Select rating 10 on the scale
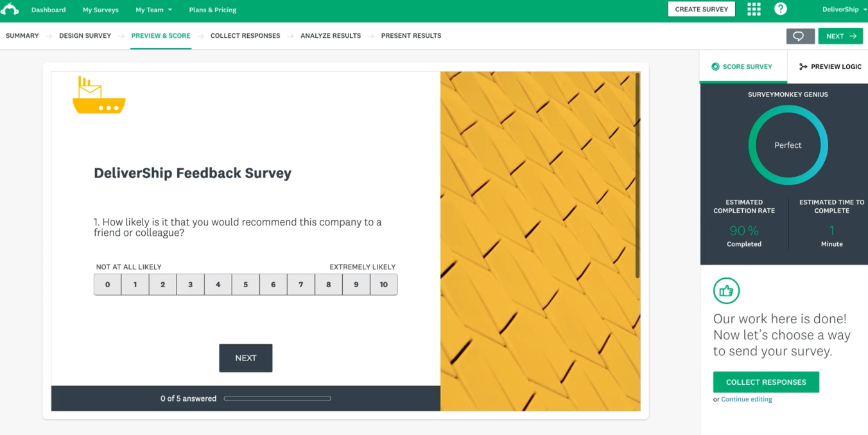The width and height of the screenshot is (868, 435). [x=384, y=285]
